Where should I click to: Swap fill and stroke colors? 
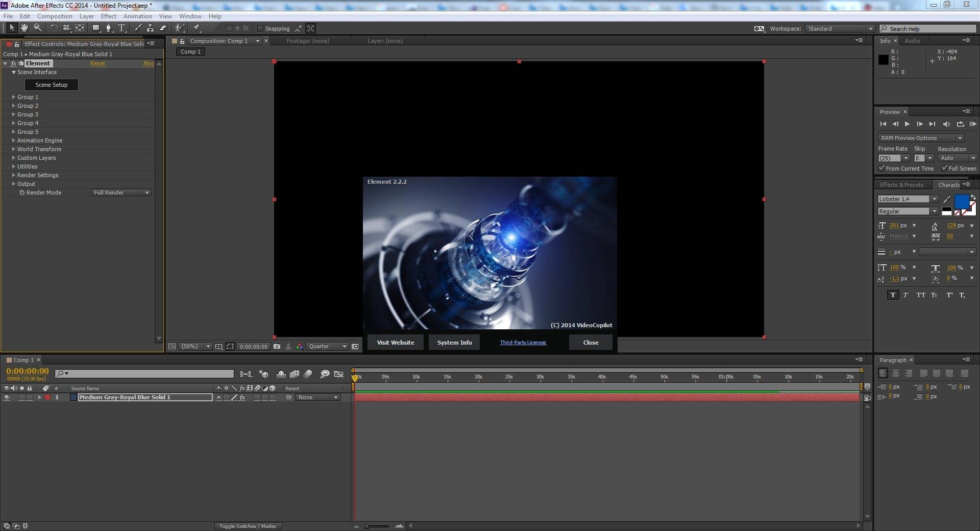click(x=973, y=197)
